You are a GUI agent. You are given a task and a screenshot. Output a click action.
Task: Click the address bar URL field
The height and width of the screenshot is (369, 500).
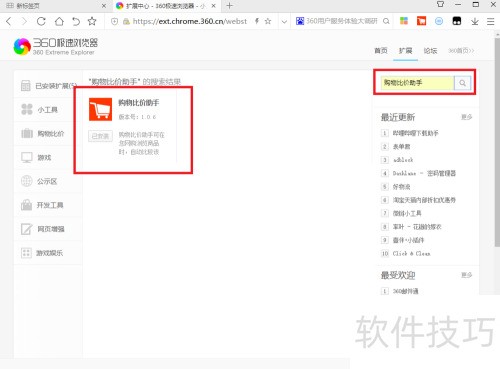pos(189,22)
